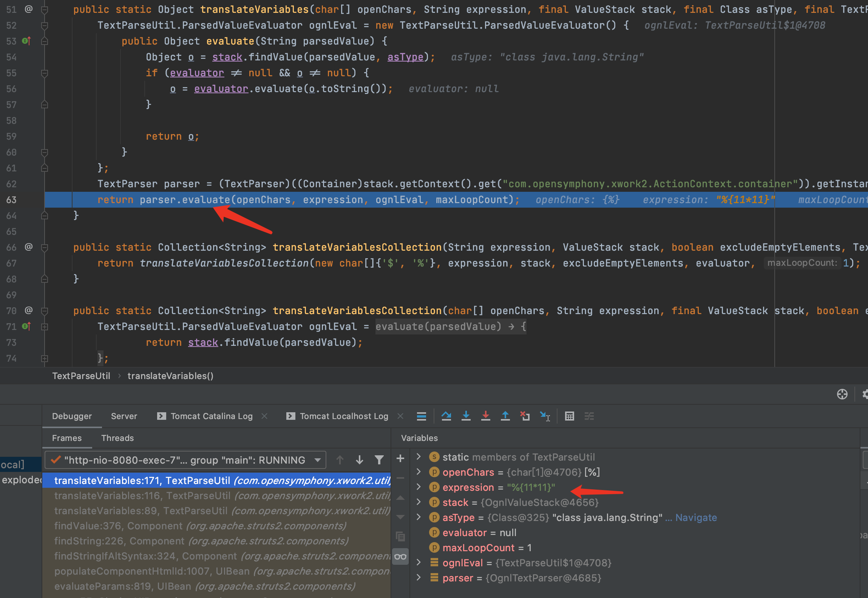Click remove watch minus icon
The height and width of the screenshot is (598, 868).
(400, 478)
